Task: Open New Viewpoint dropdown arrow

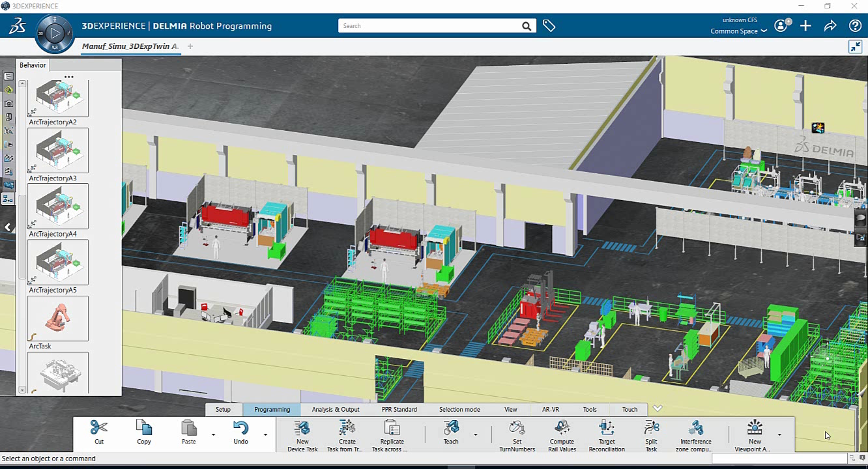Action: tap(779, 434)
